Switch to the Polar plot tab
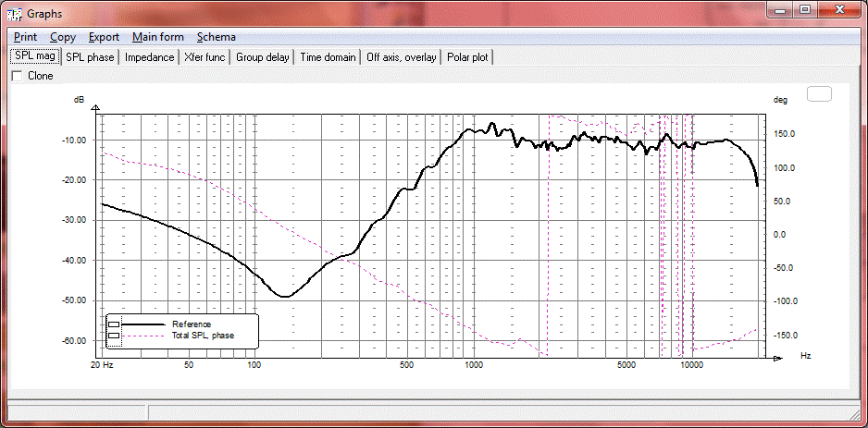The image size is (868, 428). [468, 57]
